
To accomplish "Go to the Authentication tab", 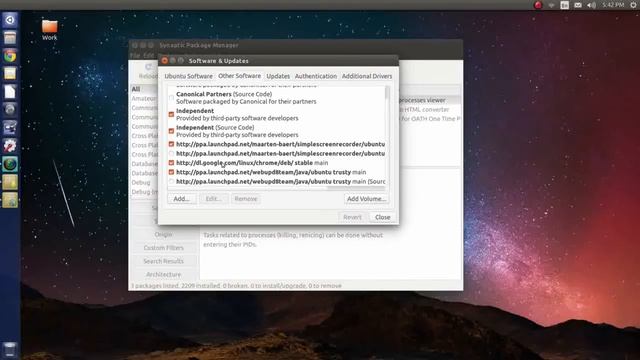I will (316, 76).
